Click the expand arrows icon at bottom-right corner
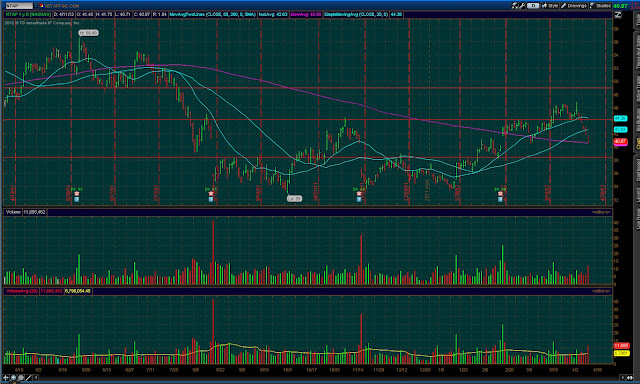640x384 pixels. pyautogui.click(x=629, y=378)
